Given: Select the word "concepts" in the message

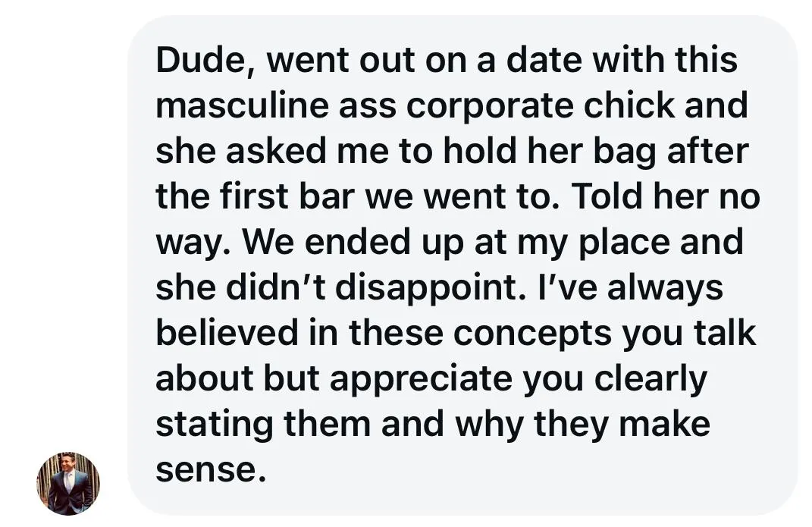Looking at the screenshot, I should (532, 333).
